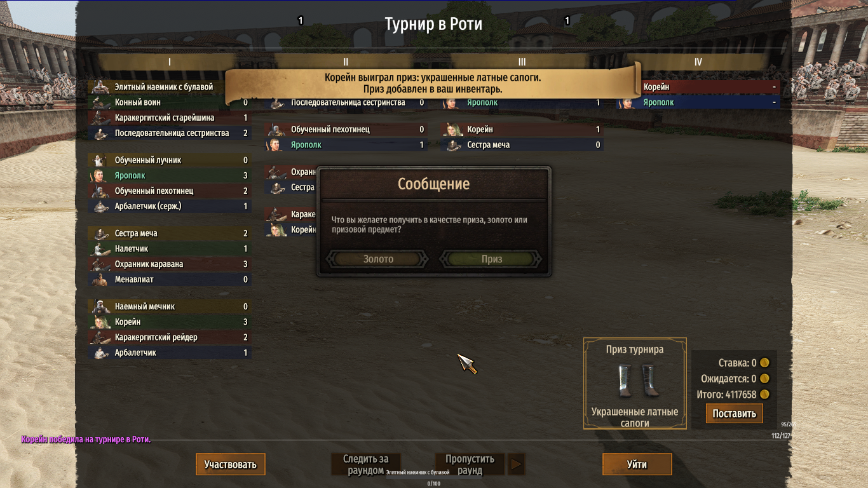868x488 pixels.
Task: Click the play arrow next to Пропустить раунд
Action: [x=517, y=464]
